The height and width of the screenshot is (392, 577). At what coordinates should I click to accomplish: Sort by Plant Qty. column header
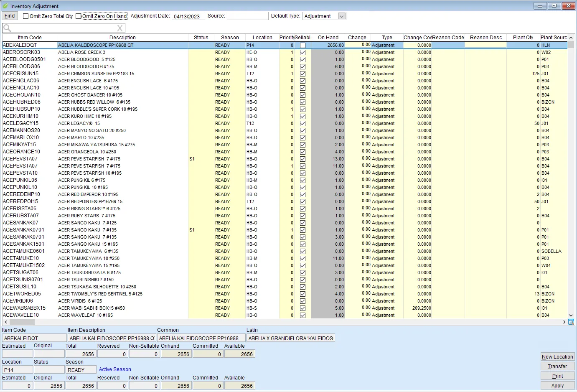click(x=523, y=38)
